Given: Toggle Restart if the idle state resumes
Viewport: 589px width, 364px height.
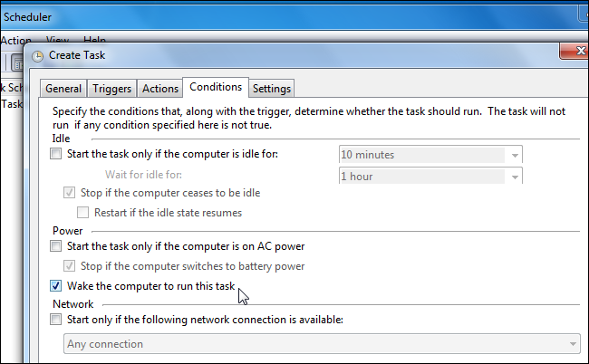Looking at the screenshot, I should pyautogui.click(x=82, y=213).
